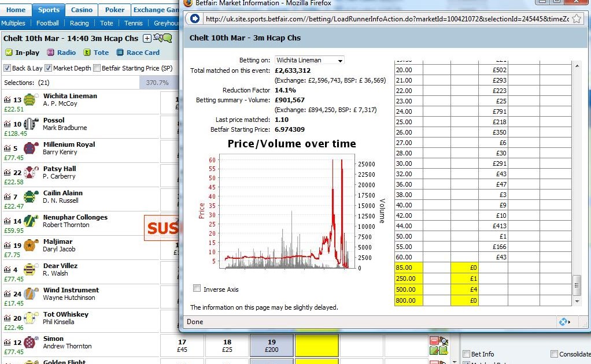Click the yellow 500.00 price cell
591x364 pixels.
click(x=409, y=289)
